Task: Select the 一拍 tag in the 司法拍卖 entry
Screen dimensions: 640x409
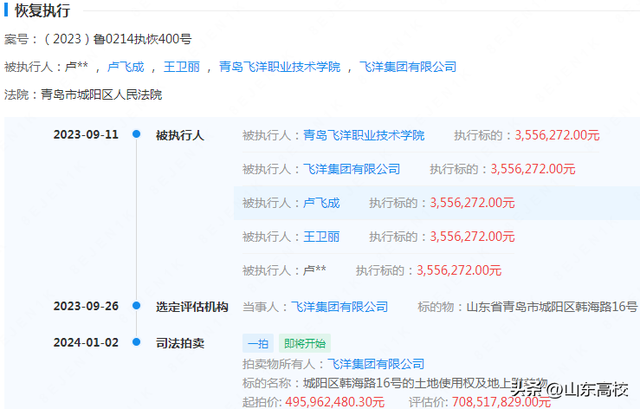Action: (258, 343)
